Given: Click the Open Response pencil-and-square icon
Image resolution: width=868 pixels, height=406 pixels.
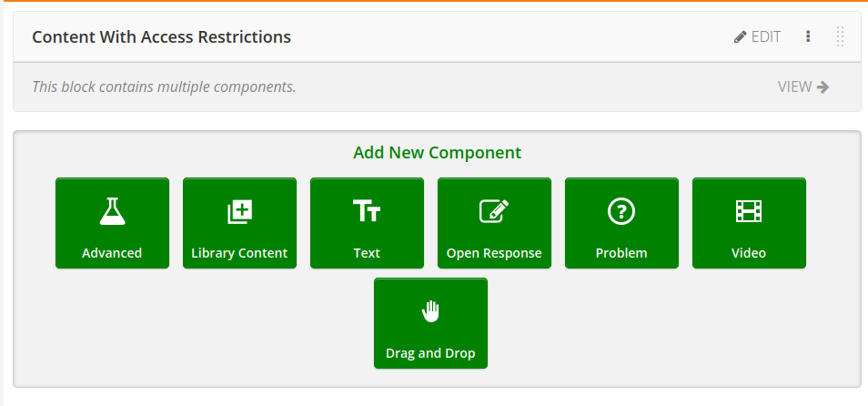Looking at the screenshot, I should [494, 211].
